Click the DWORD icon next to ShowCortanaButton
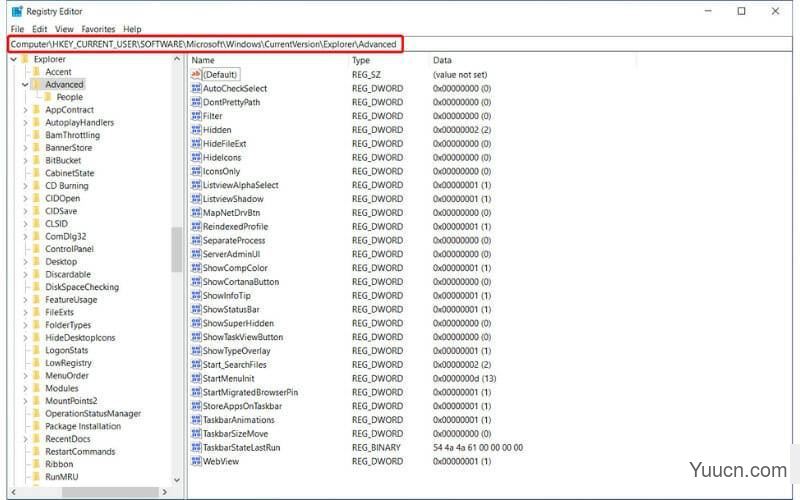The width and height of the screenshot is (800, 500). pyautogui.click(x=196, y=282)
